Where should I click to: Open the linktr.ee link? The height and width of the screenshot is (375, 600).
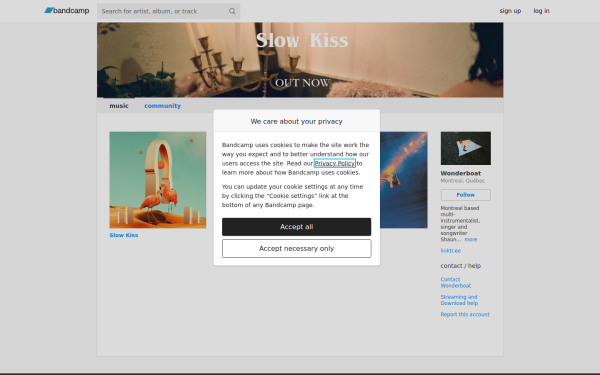450,251
